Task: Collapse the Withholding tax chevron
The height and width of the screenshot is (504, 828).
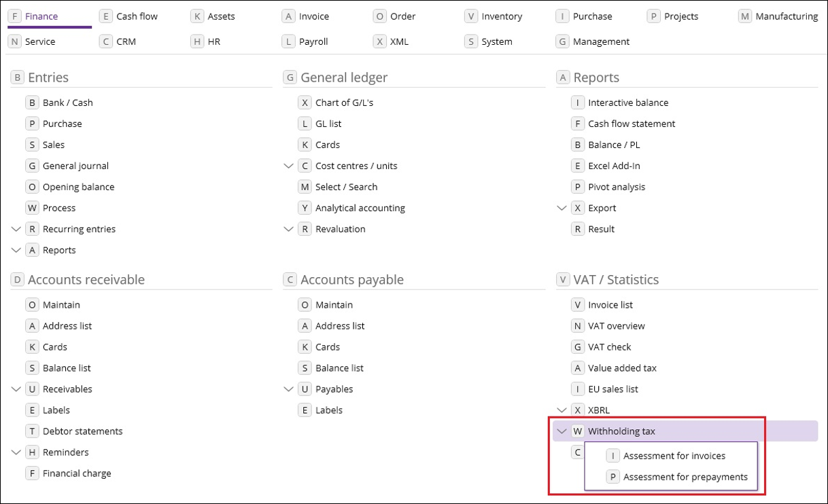Action: 562,431
